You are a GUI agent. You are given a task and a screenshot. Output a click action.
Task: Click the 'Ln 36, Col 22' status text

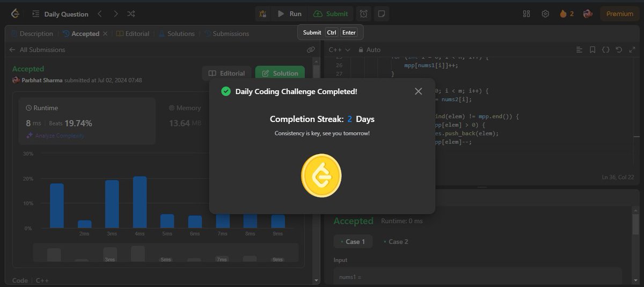pos(618,177)
